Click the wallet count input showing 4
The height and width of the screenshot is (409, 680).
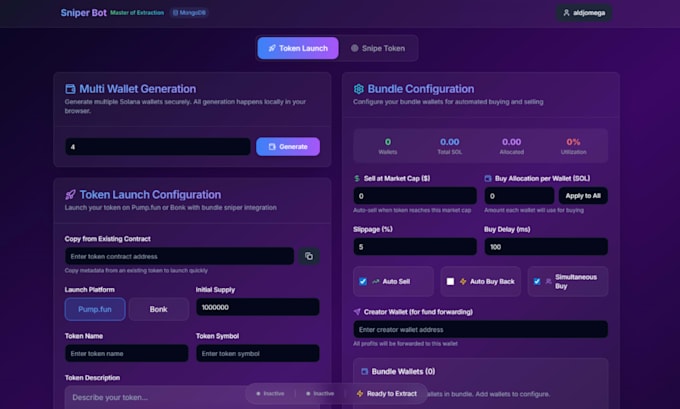pyautogui.click(x=158, y=147)
